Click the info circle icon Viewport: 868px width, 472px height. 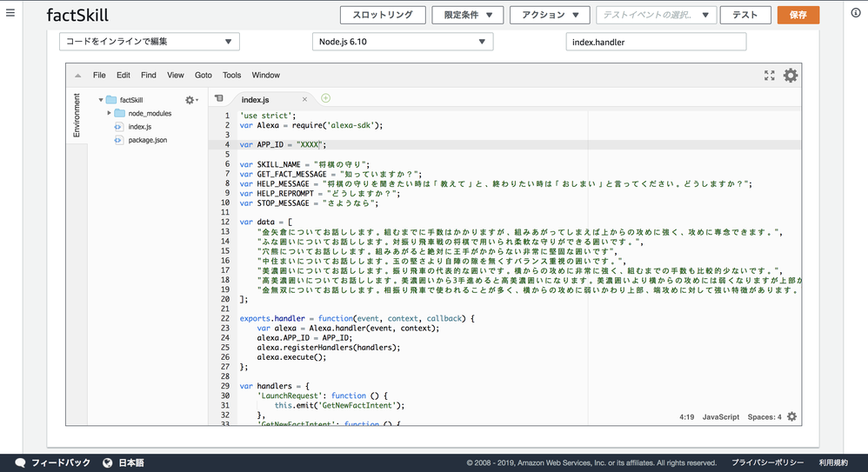(x=856, y=12)
